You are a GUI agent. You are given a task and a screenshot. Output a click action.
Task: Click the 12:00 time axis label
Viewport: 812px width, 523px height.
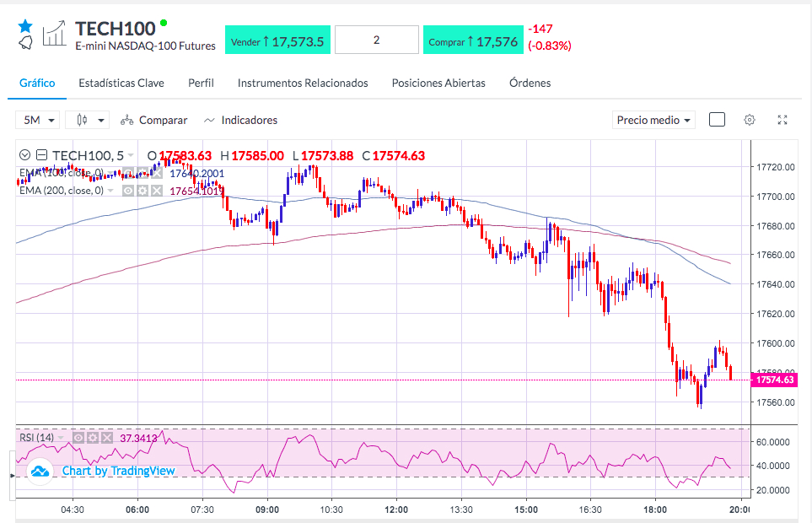coord(396,510)
